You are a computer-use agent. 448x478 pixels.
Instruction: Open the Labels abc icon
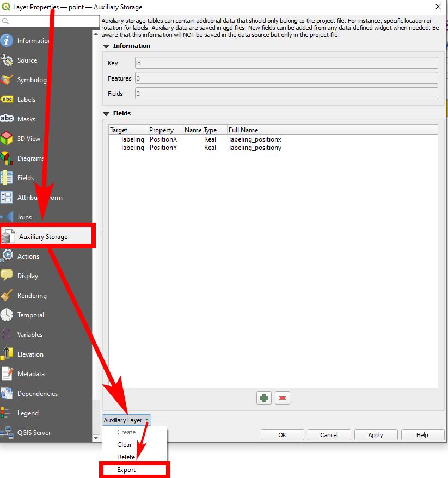pyautogui.click(x=7, y=100)
